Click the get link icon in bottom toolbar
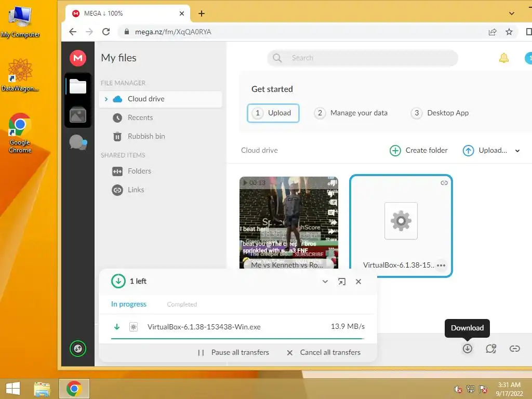 click(x=515, y=349)
